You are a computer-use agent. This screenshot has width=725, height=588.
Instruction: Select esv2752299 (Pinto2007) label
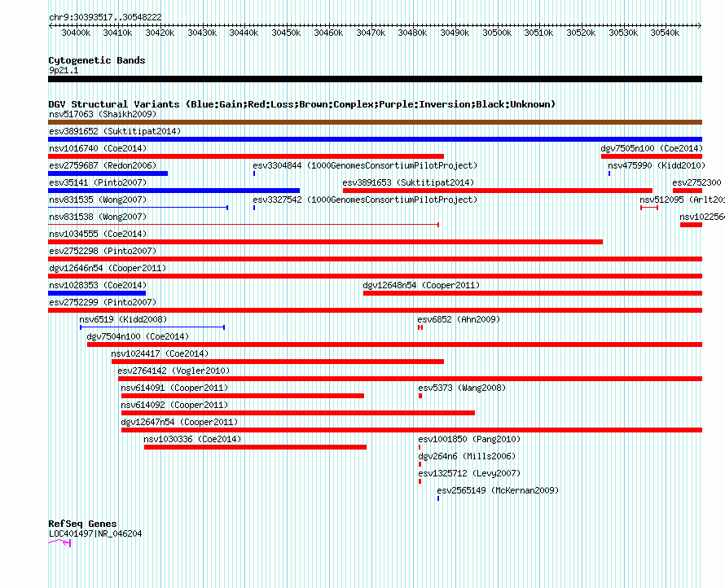[103, 302]
